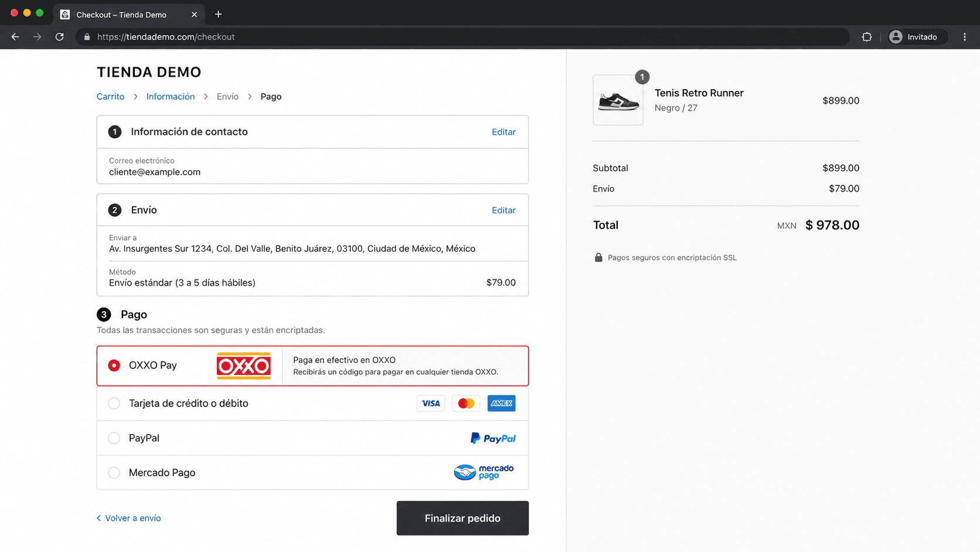Select the credit or debit card radio

(x=114, y=404)
